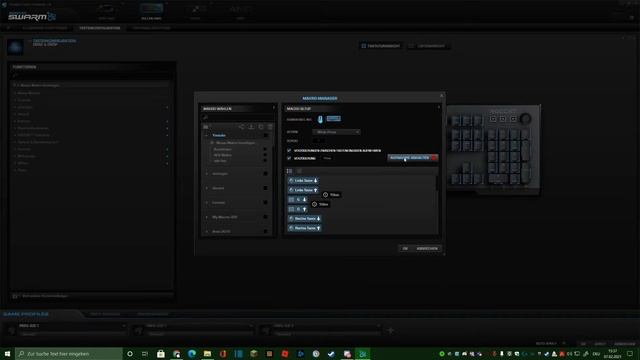Click the share icon in macro list toolbar
Viewport: 640px width, 360px height.
pyautogui.click(x=241, y=127)
